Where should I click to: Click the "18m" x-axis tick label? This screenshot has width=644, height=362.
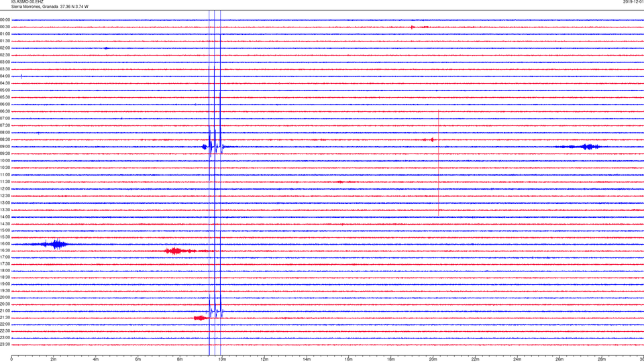(x=390, y=359)
